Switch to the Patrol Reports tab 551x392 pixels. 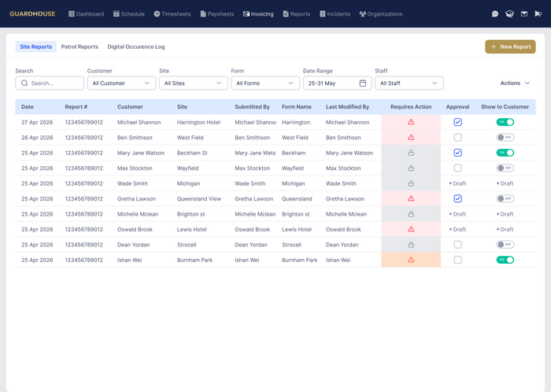point(80,46)
